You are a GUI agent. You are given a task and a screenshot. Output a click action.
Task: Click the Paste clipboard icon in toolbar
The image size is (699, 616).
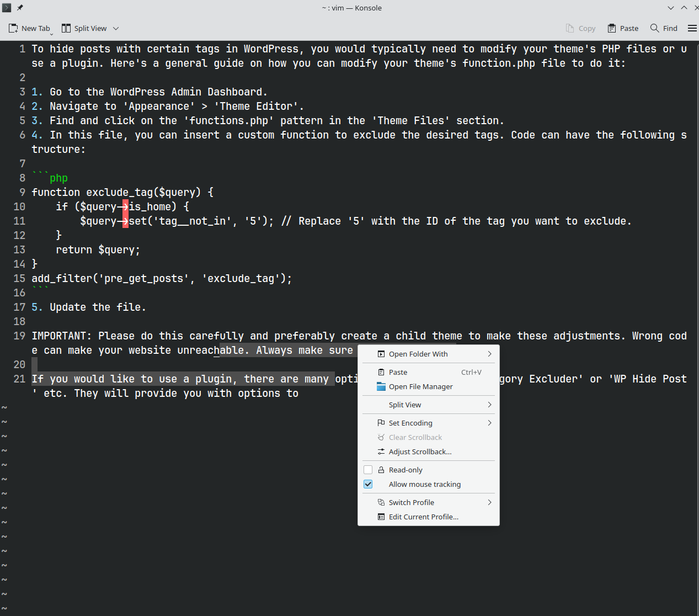[x=612, y=28]
